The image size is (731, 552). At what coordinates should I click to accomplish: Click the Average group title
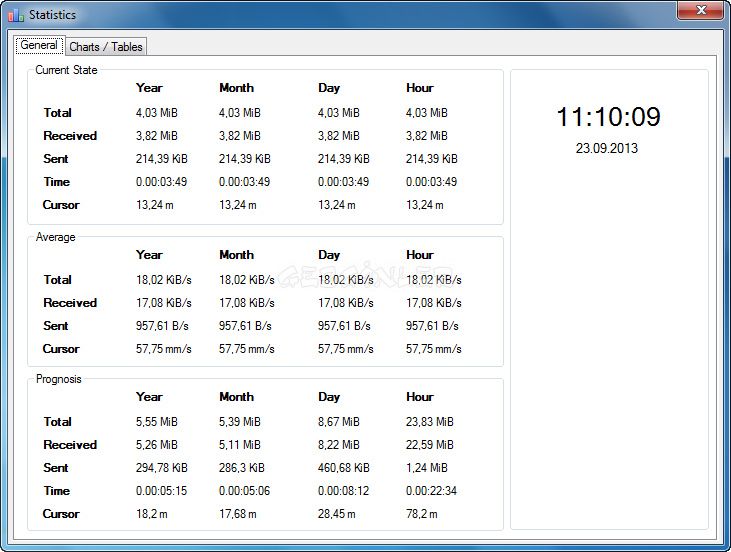(x=55, y=237)
